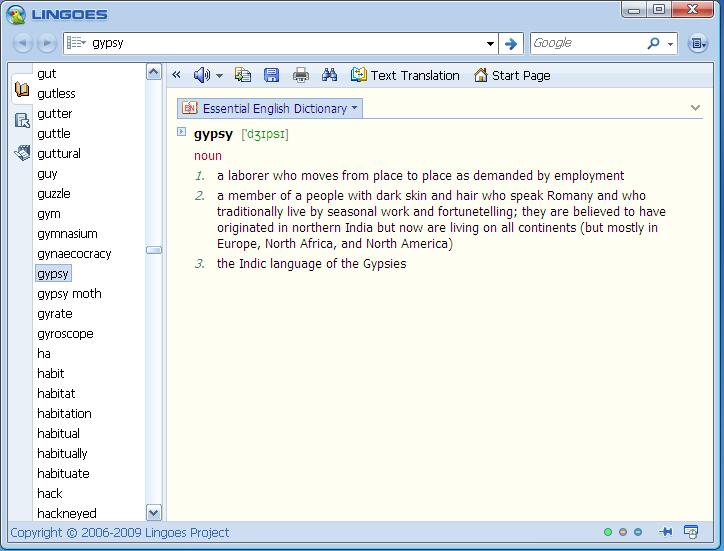Viewport: 724px width, 551px height.
Task: Open the index list icon in search box
Action: (76, 43)
